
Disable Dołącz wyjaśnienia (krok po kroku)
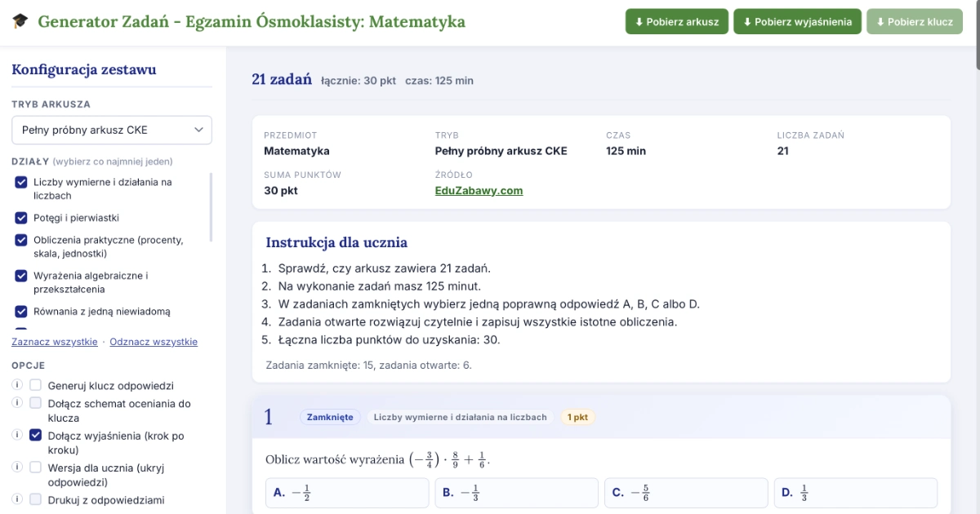(35, 435)
